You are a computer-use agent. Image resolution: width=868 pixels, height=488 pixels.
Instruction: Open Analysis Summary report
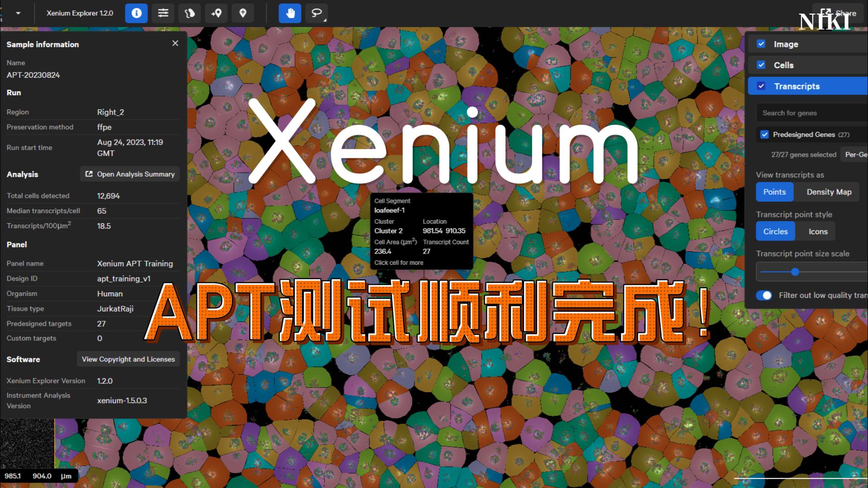(x=131, y=174)
